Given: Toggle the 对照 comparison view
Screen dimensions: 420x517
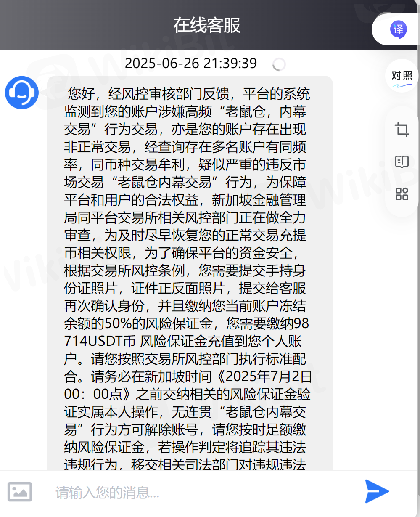Looking at the screenshot, I should pyautogui.click(x=402, y=76).
